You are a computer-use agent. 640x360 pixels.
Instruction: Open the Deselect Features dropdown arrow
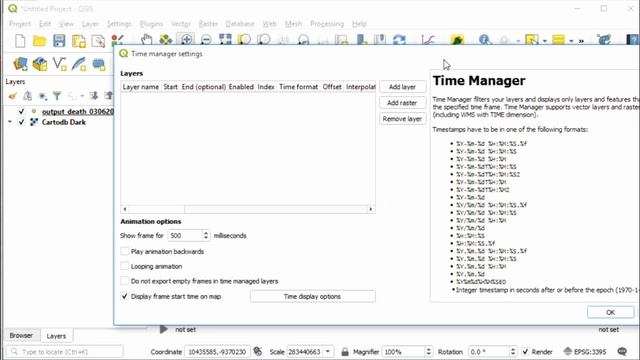click(571, 41)
